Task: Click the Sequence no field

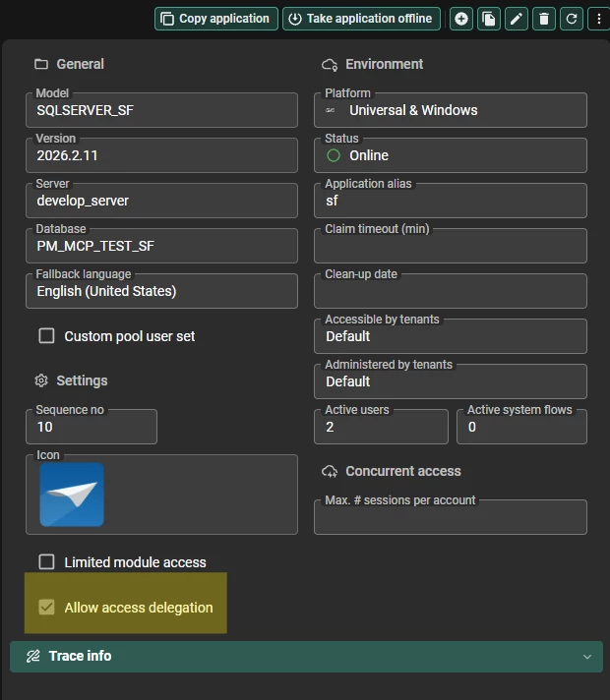Action: [91, 427]
